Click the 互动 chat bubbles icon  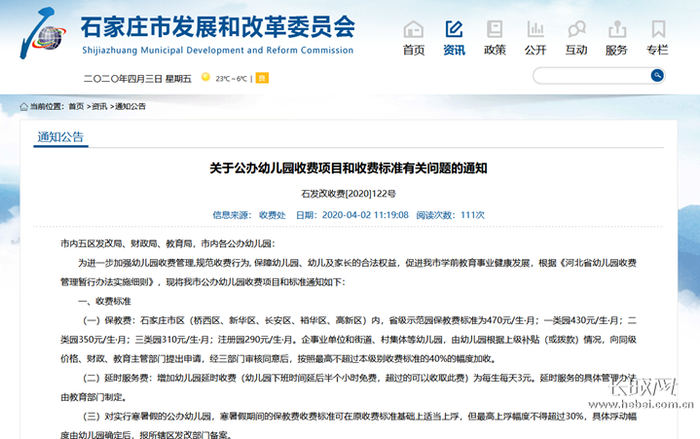(x=576, y=29)
